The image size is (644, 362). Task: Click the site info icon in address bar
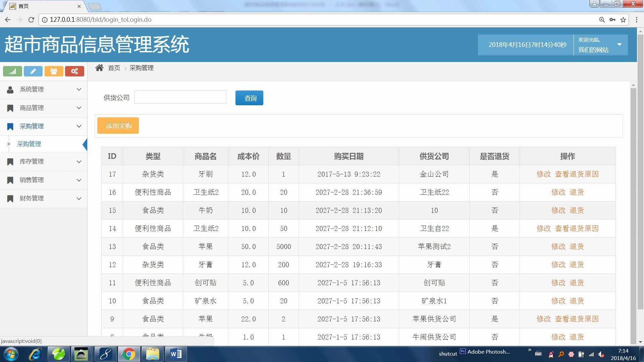(x=44, y=20)
